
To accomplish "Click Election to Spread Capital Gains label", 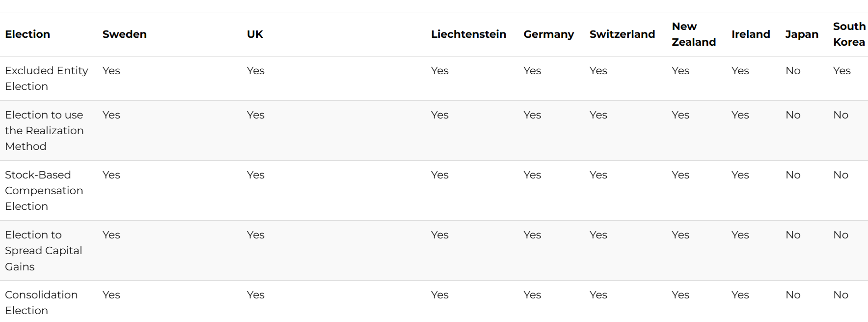I will [43, 251].
